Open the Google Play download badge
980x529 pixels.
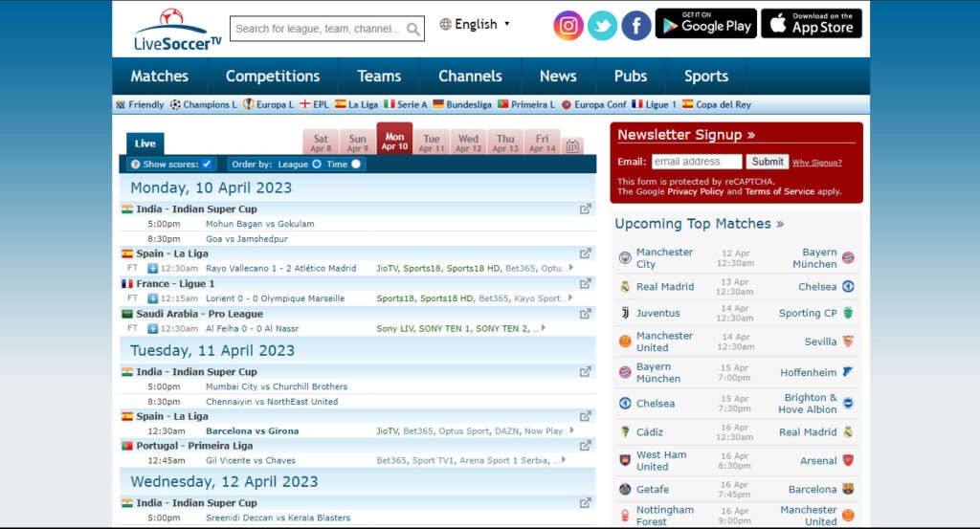705,24
